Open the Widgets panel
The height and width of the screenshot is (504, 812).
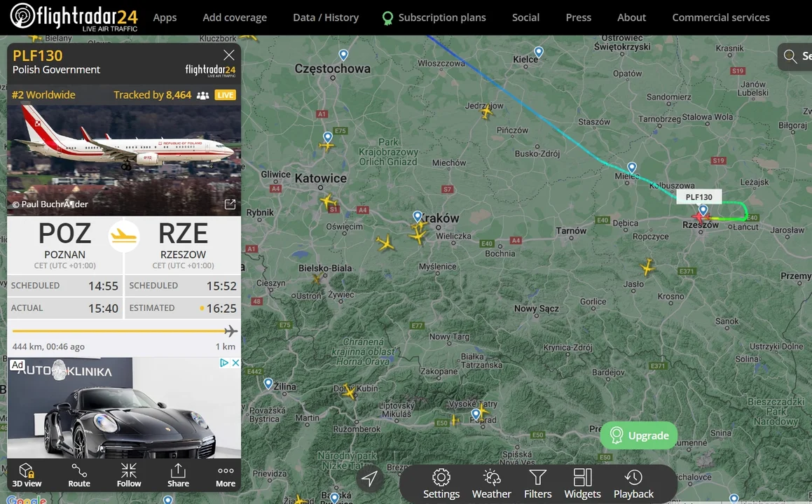click(x=583, y=484)
